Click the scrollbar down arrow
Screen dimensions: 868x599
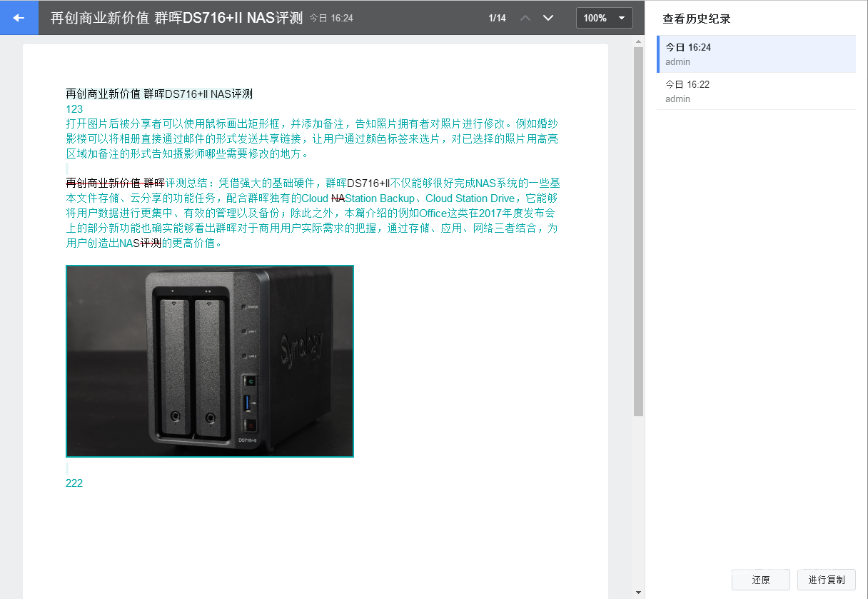[x=638, y=592]
